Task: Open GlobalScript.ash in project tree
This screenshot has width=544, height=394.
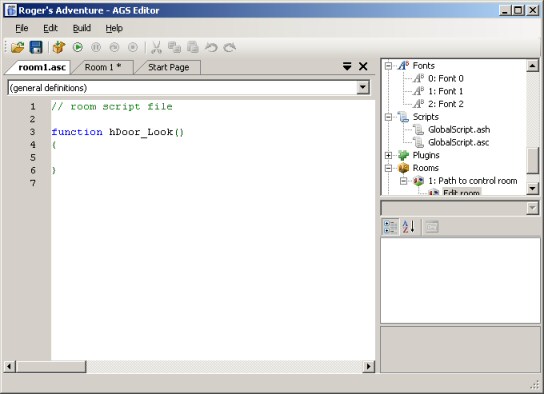Action: pyautogui.click(x=459, y=130)
